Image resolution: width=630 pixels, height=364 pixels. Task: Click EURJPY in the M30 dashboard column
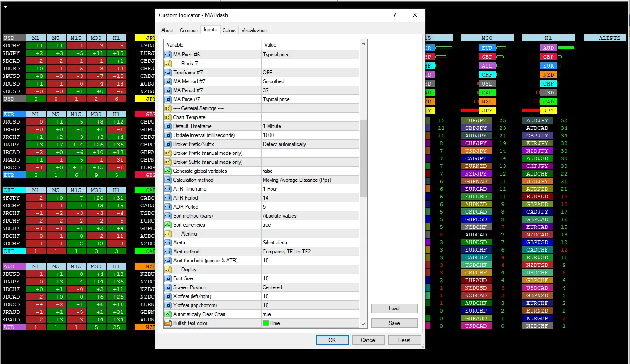pos(476,120)
